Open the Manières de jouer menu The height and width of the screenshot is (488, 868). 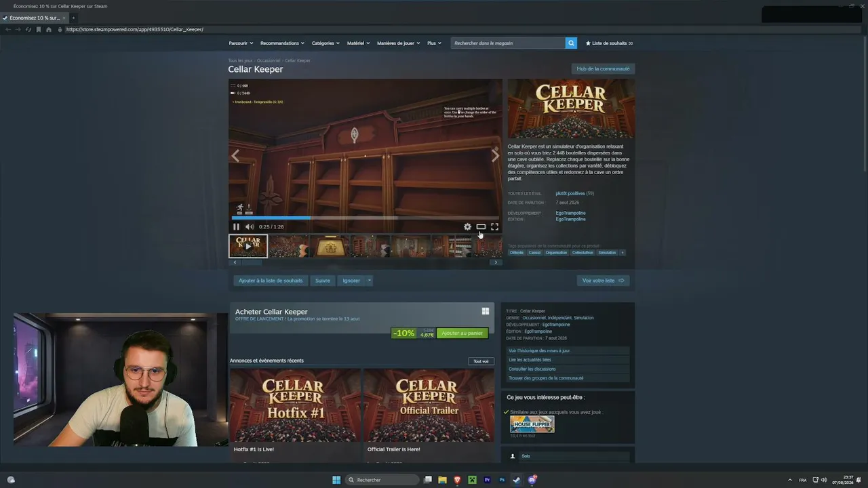tap(398, 43)
